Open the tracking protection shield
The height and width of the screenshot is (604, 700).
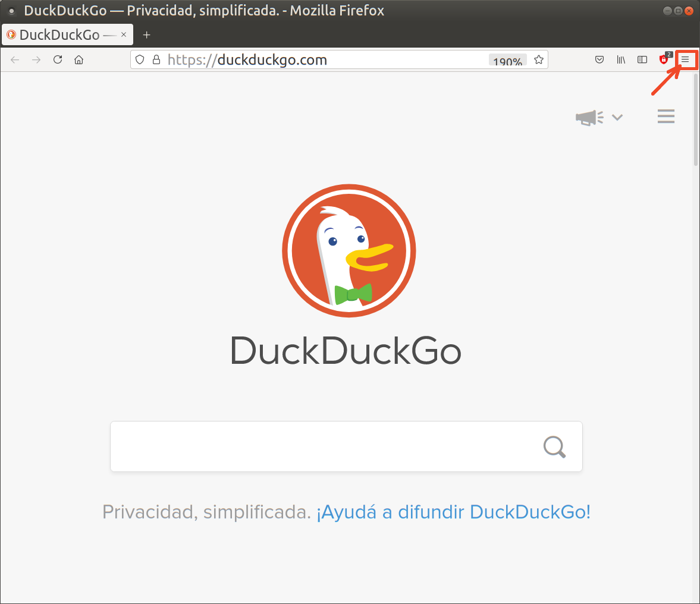pos(140,60)
